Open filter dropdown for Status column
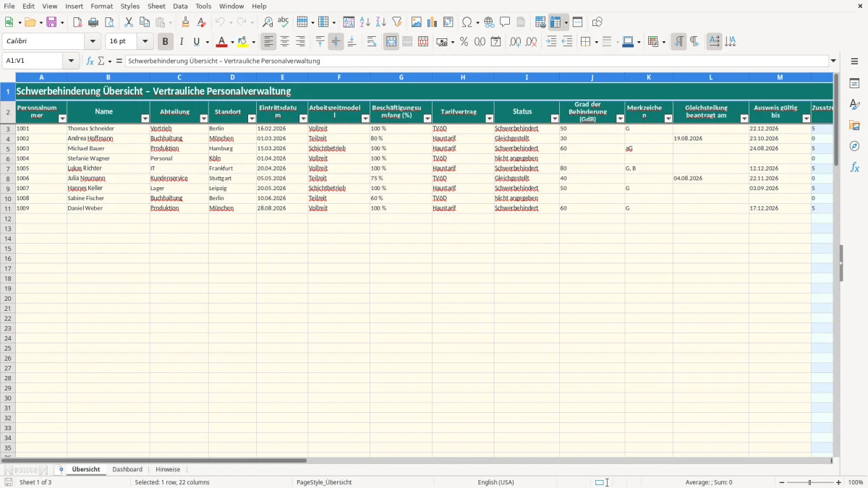This screenshot has width=868, height=488. pos(555,119)
